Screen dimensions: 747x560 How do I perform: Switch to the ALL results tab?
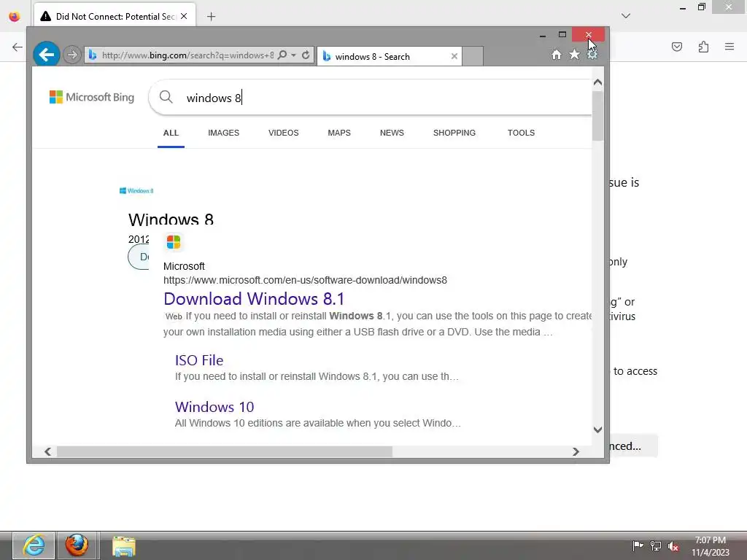(x=171, y=133)
